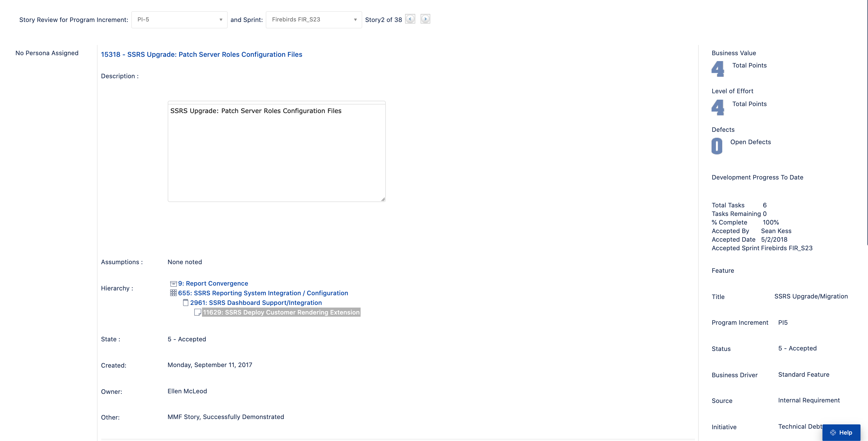868x441 pixels.
Task: Open the Sprint Firebirds FIR_S23 dropdown
Action: point(313,20)
